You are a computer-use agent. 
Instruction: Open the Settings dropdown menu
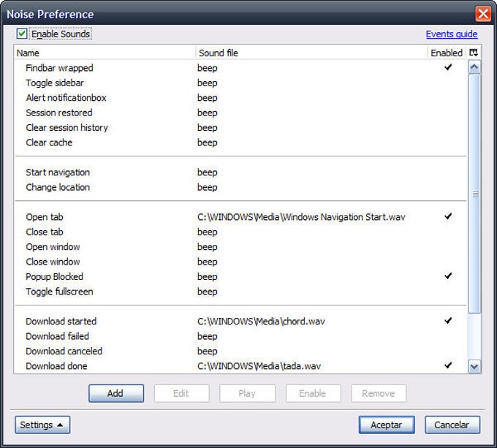(42, 425)
